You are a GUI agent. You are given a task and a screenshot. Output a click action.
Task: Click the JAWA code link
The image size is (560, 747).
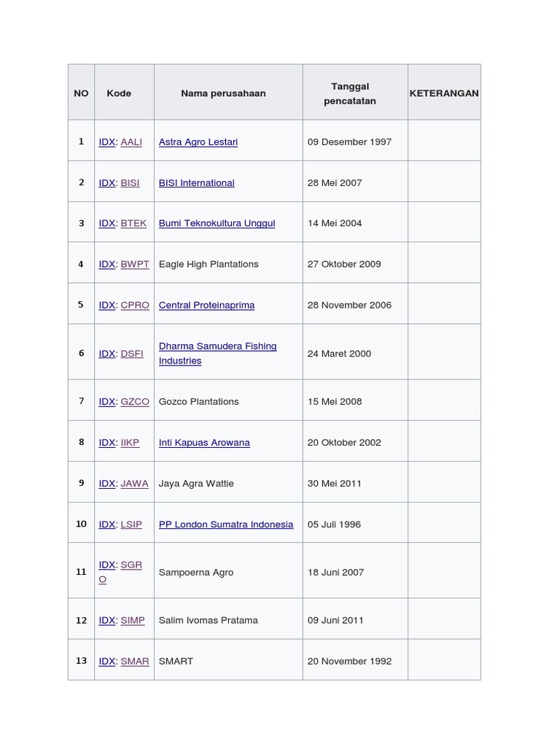pyautogui.click(x=134, y=484)
